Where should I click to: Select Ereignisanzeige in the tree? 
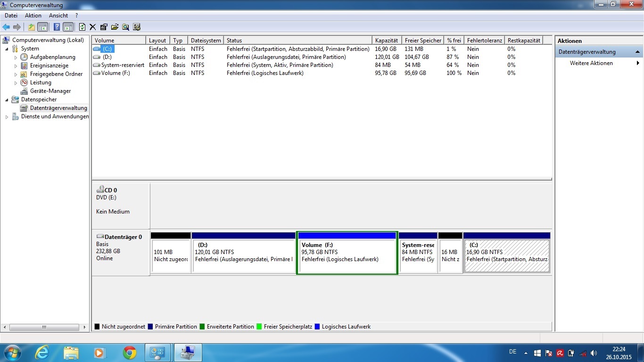click(49, 66)
